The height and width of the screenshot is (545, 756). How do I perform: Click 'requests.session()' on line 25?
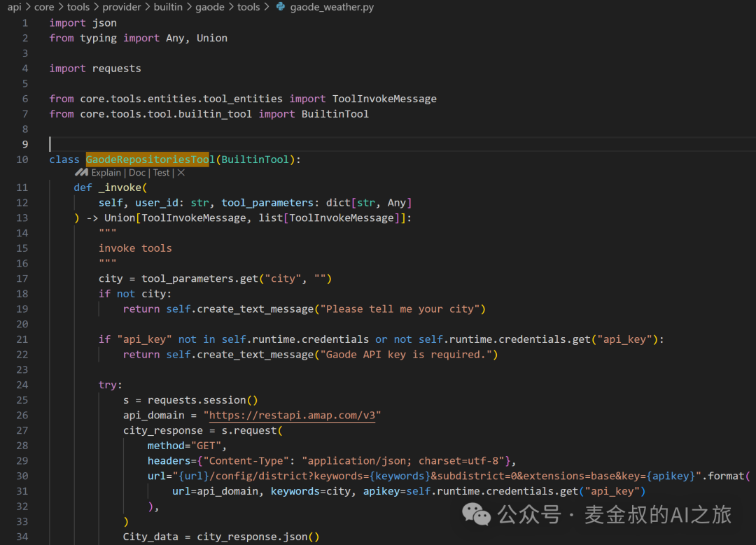pyautogui.click(x=202, y=399)
